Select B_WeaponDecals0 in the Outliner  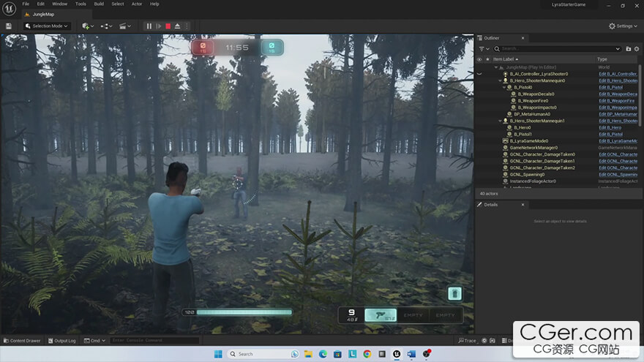pos(536,94)
